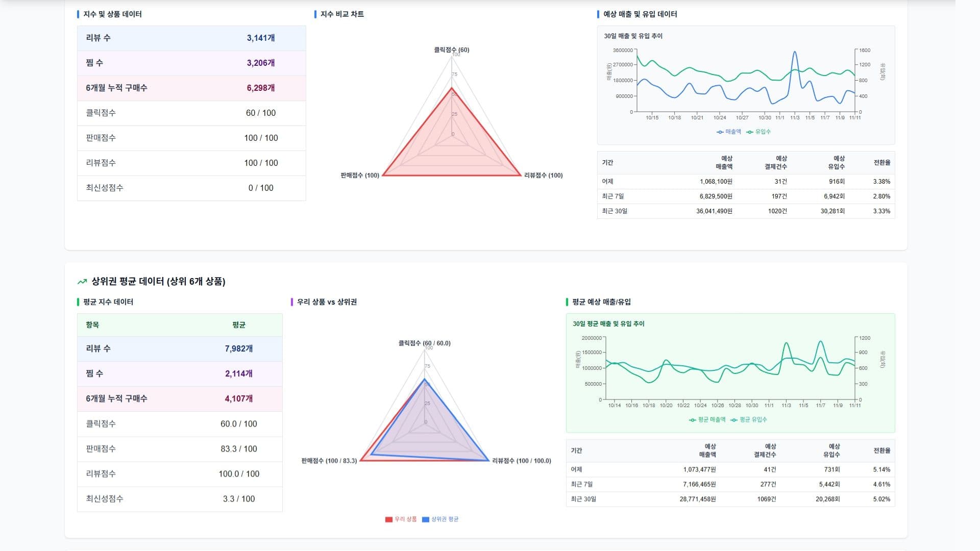Click the blue 상위권 평균 legend square
Screen dimensions: 980x551
tap(426, 519)
